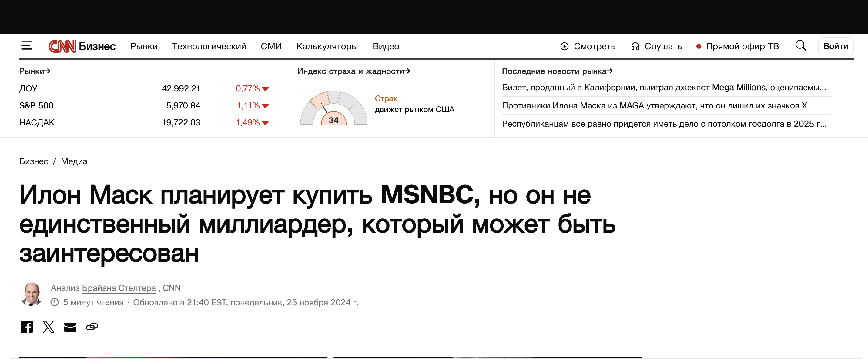868x359 pixels.
Task: Click the 5 минут чтения text
Action: point(93,302)
